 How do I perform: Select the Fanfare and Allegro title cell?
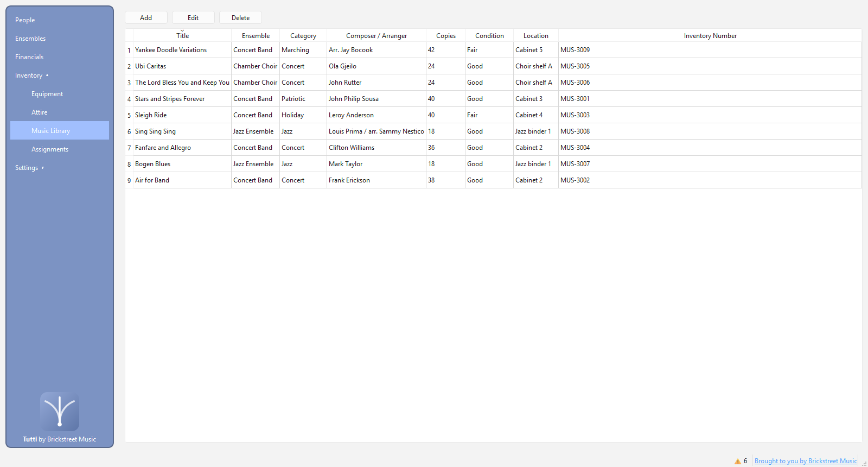[x=182, y=148]
